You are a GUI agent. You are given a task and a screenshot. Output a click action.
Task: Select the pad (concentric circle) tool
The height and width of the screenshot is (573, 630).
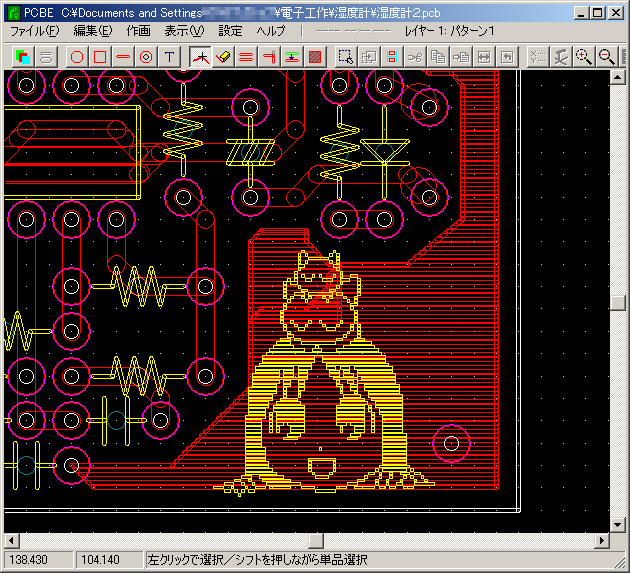(146, 57)
